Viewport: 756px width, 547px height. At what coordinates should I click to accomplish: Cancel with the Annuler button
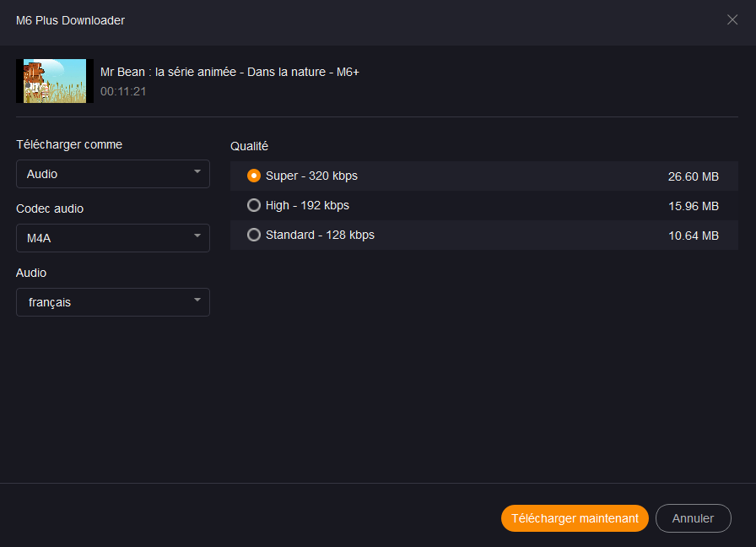tap(693, 518)
